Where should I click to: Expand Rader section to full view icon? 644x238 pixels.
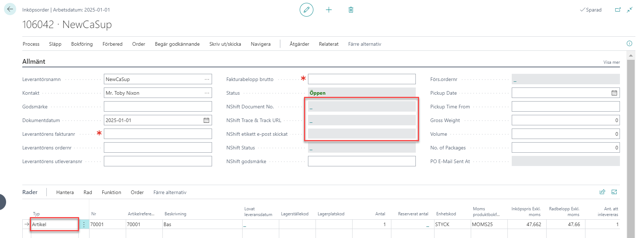(x=614, y=192)
